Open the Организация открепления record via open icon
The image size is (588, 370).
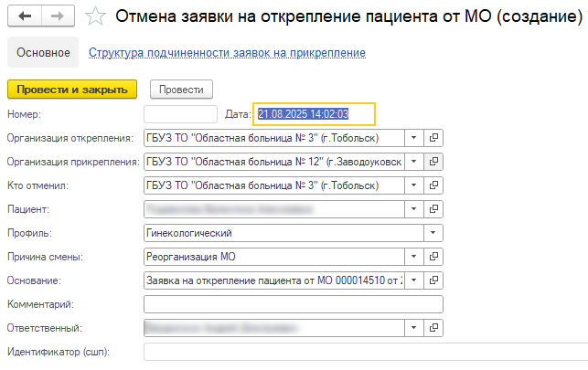(434, 138)
